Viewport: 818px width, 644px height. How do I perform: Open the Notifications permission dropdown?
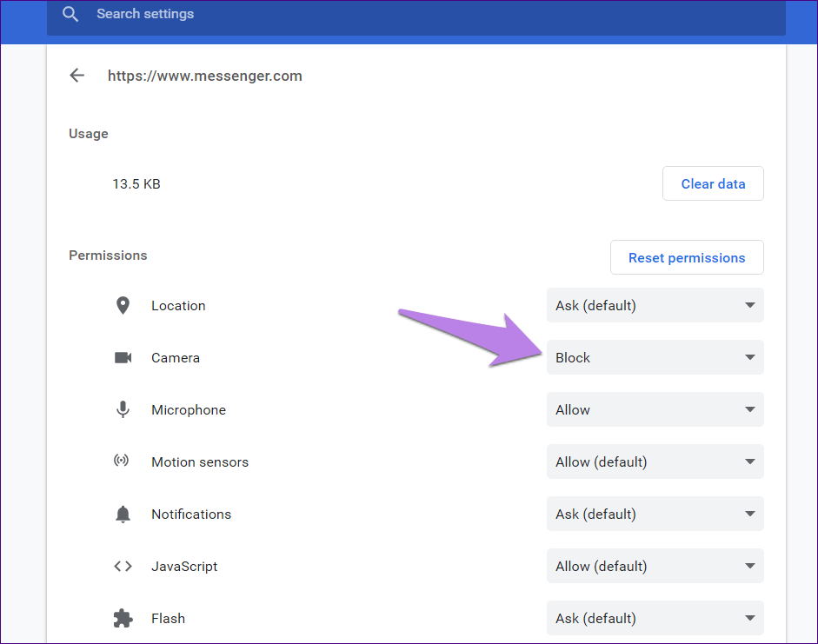pos(655,515)
